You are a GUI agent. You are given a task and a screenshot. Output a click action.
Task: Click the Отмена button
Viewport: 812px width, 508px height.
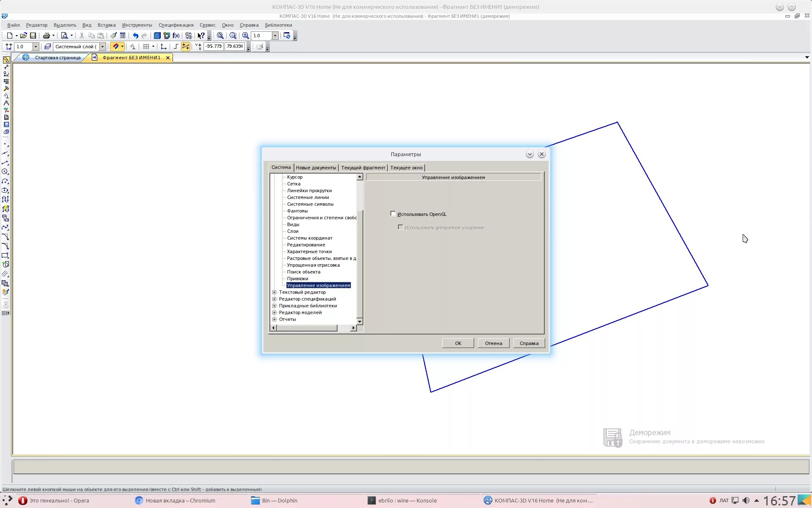(x=494, y=343)
